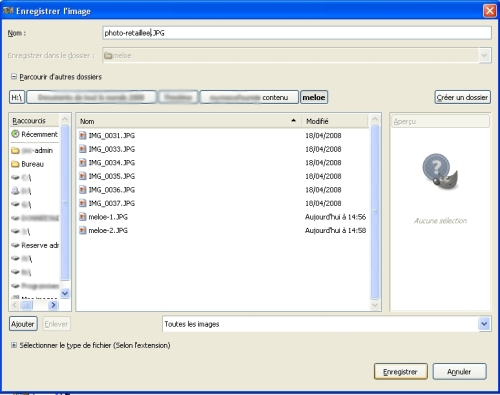Open the admin folder shortcut

(34, 150)
